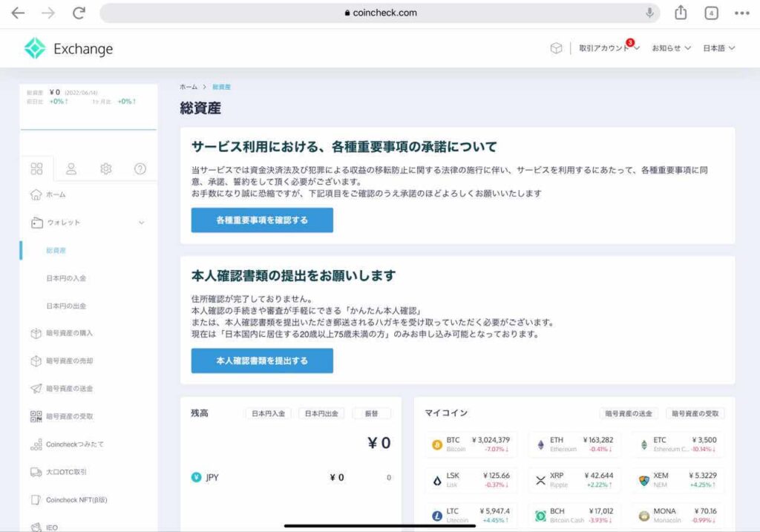The height and width of the screenshot is (532, 760).
Task: Click the 日本円入金 button in 残高
Action: coord(269,413)
